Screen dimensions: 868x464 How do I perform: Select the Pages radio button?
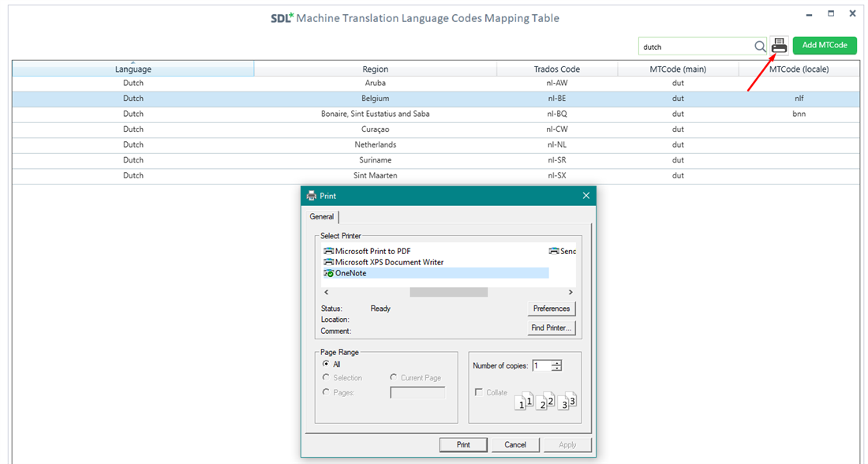click(326, 392)
